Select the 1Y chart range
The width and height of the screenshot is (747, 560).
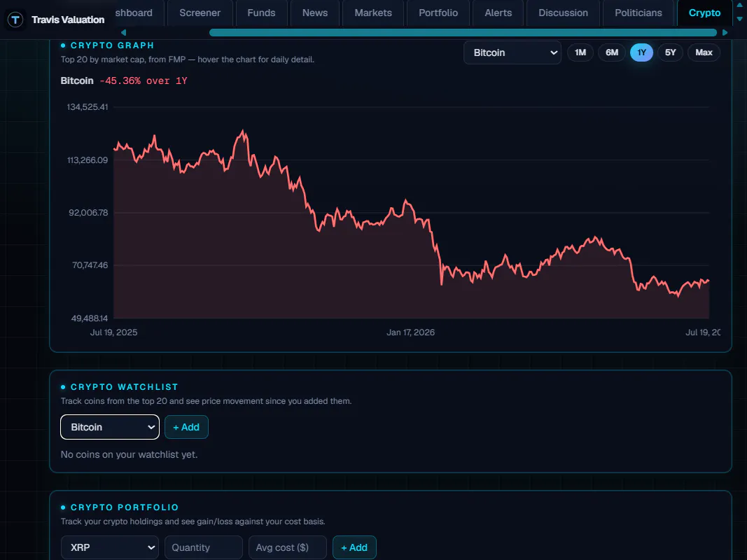click(642, 52)
